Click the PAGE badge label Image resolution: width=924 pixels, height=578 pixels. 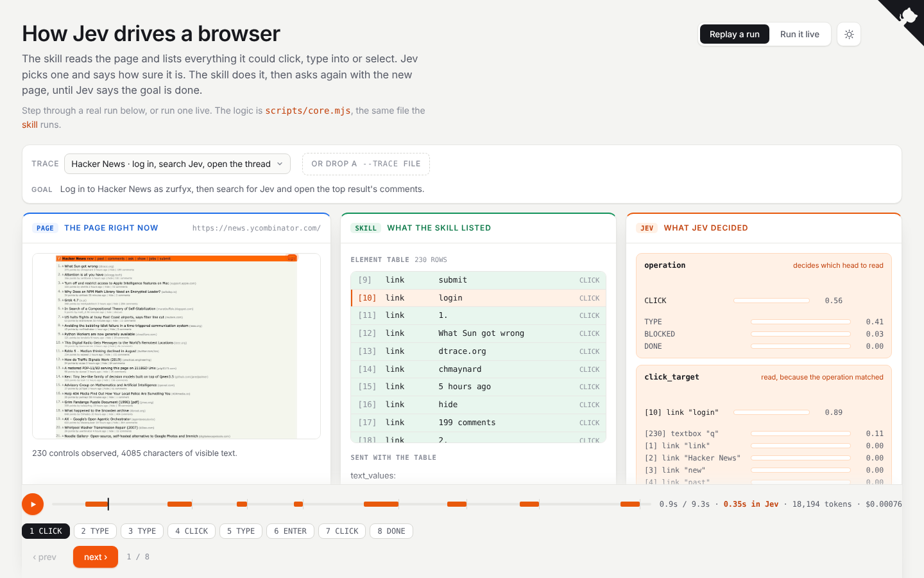click(x=45, y=228)
